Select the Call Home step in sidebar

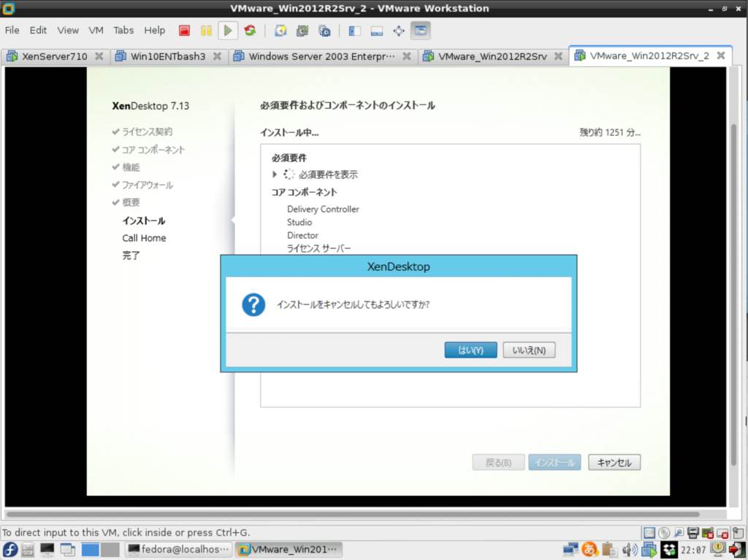(144, 238)
